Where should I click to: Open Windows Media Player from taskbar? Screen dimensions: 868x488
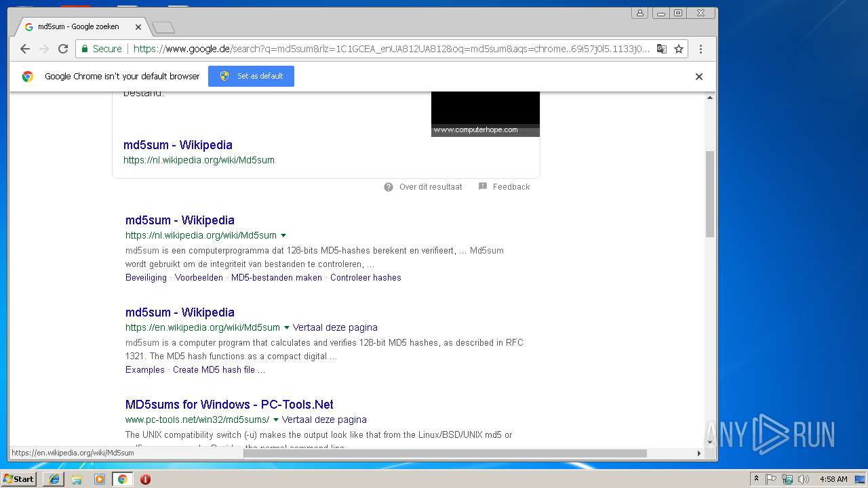(100, 479)
